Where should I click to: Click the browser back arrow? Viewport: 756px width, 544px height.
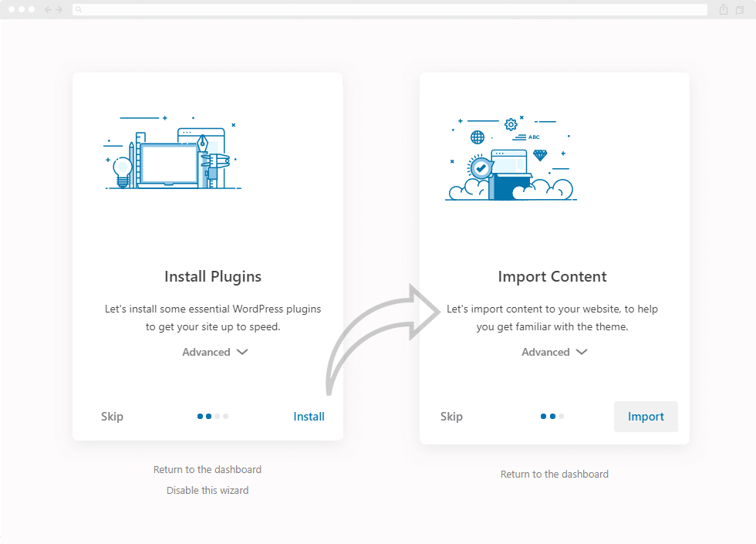coord(48,9)
